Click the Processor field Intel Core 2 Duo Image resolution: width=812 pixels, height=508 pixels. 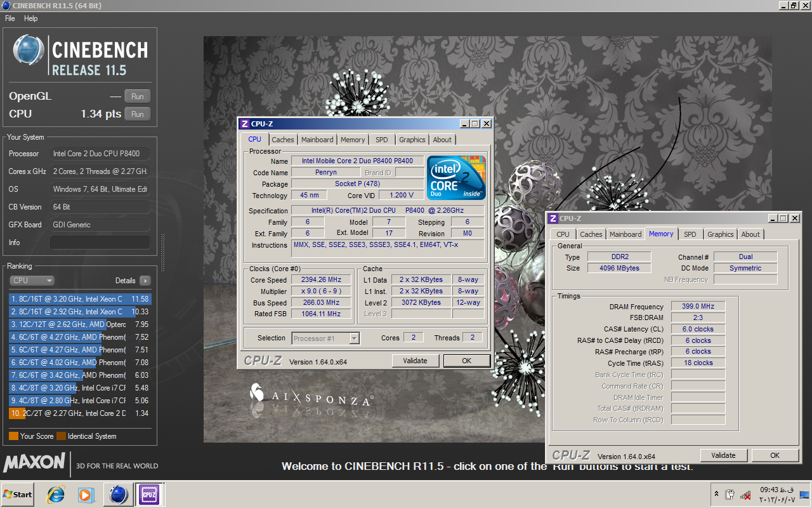[100, 154]
